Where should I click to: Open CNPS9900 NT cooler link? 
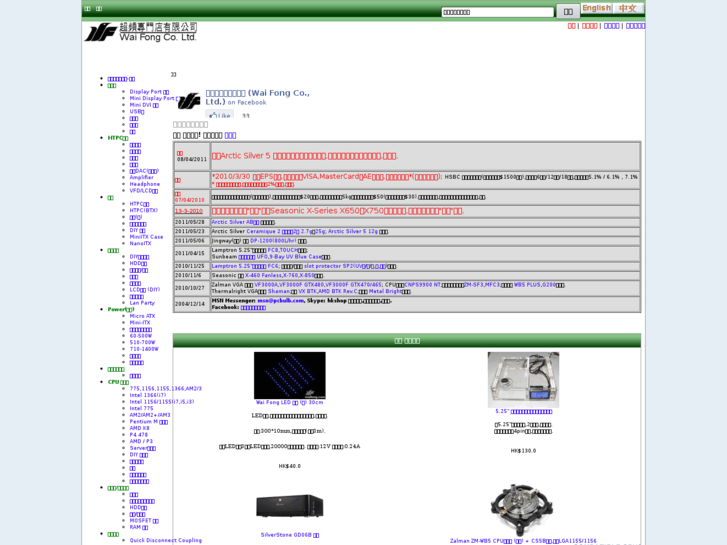click(x=422, y=285)
